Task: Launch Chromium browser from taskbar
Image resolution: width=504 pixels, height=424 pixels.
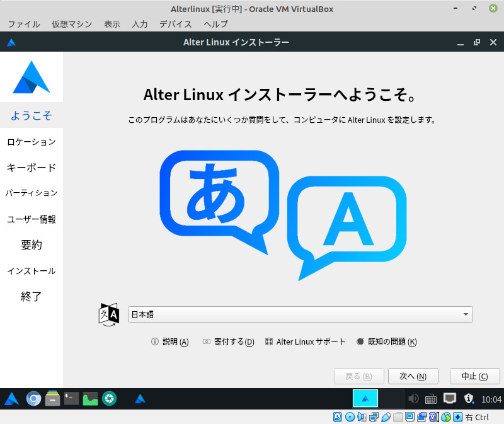Action: [x=33, y=398]
